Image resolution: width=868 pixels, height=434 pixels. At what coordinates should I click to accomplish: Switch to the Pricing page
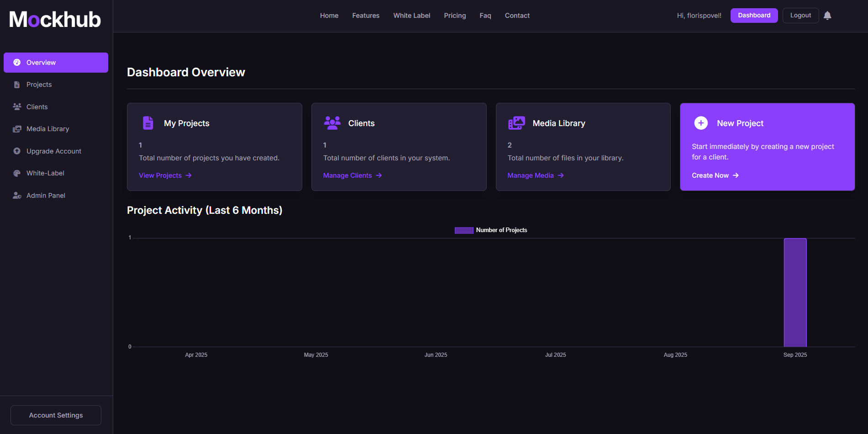pos(455,15)
